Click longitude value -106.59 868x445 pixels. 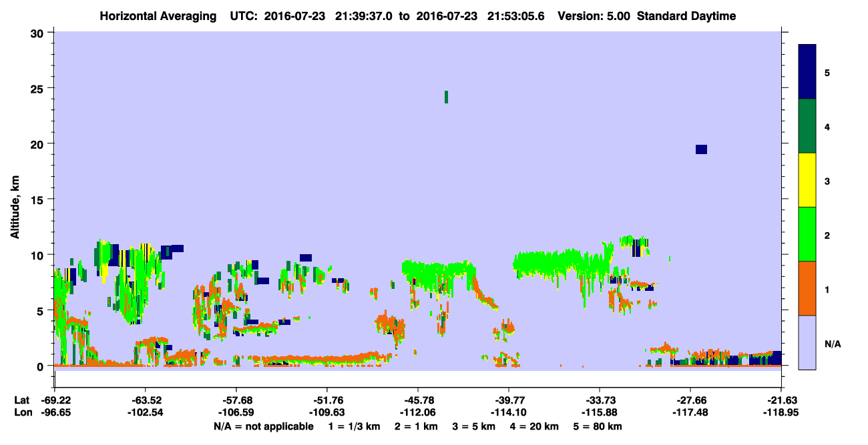coord(236,413)
